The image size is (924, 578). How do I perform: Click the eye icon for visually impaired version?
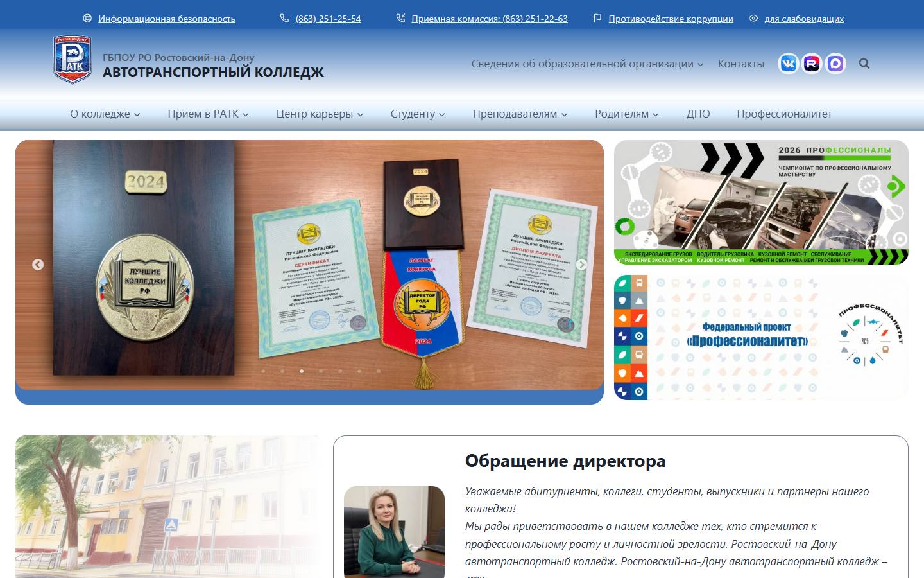point(753,19)
